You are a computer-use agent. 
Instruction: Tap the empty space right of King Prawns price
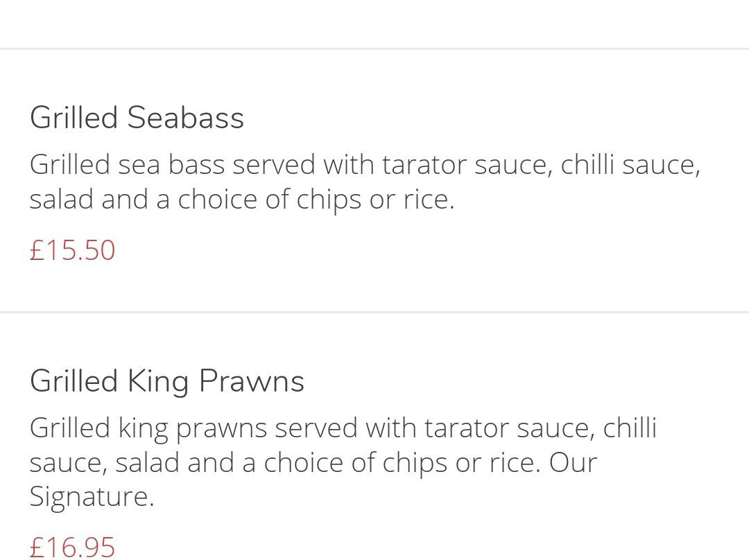pos(430,547)
